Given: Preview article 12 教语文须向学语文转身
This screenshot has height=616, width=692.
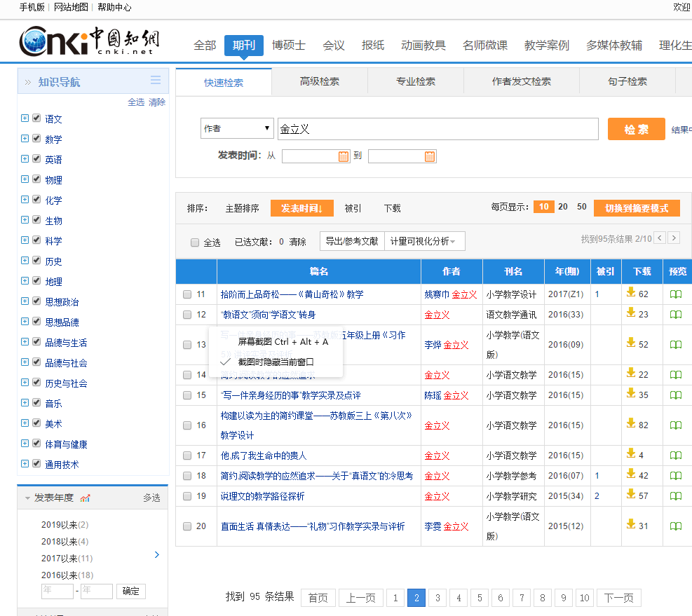Looking at the screenshot, I should point(676,315).
